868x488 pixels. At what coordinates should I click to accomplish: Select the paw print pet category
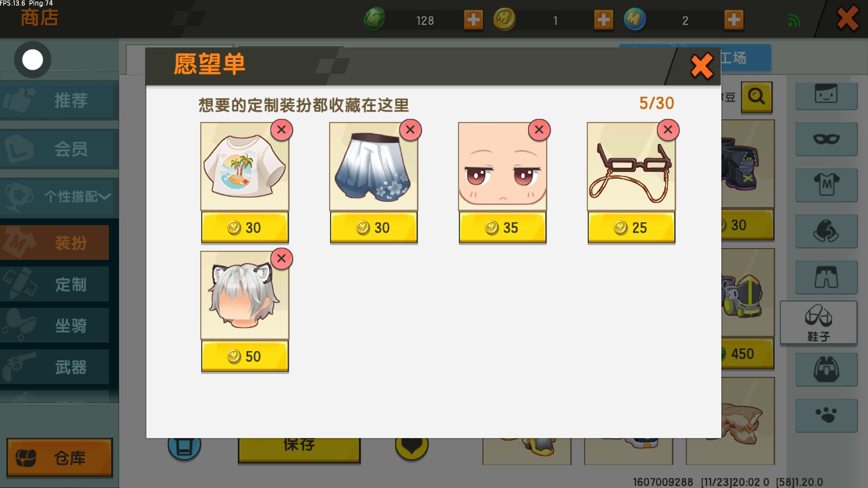coord(826,416)
